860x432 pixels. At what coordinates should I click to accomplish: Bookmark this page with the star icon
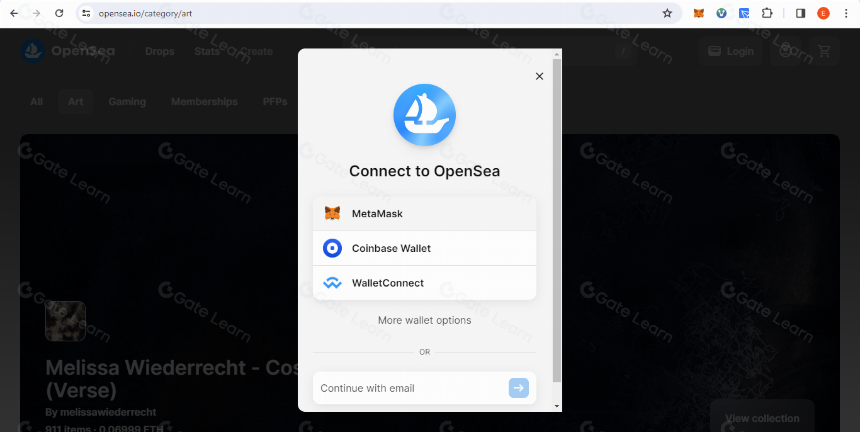click(x=667, y=13)
